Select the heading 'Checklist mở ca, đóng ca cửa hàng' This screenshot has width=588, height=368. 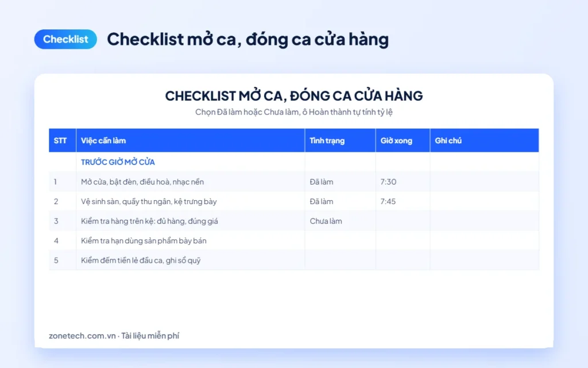pyautogui.click(x=248, y=40)
